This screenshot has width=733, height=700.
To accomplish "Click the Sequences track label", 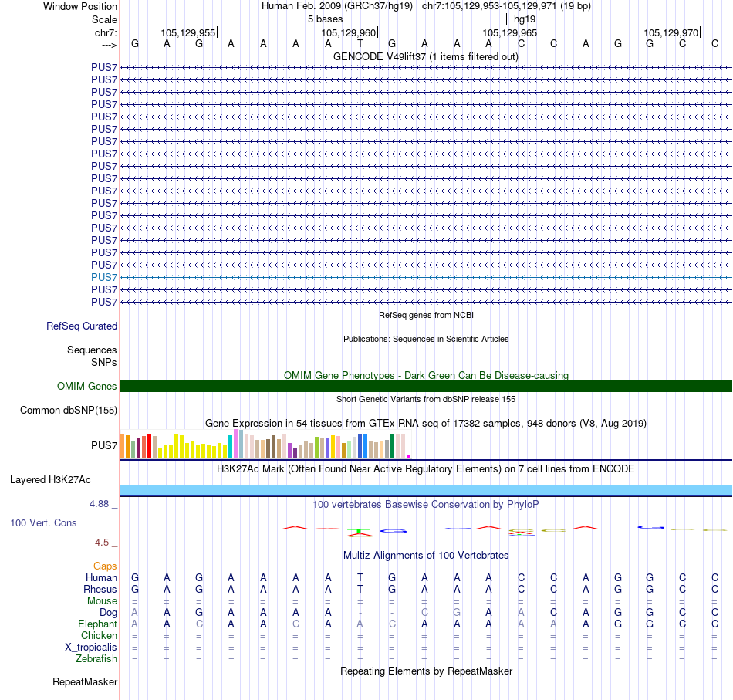I will tap(92, 350).
